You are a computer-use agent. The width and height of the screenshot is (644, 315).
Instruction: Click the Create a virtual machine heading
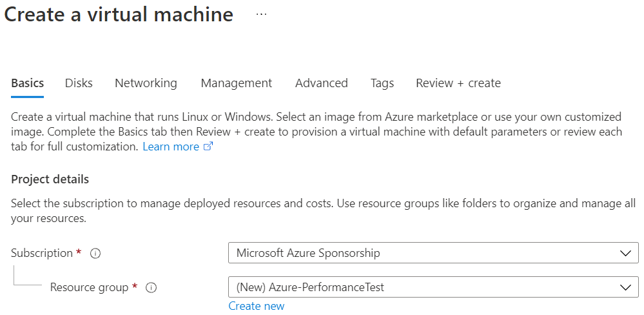pos(119,14)
